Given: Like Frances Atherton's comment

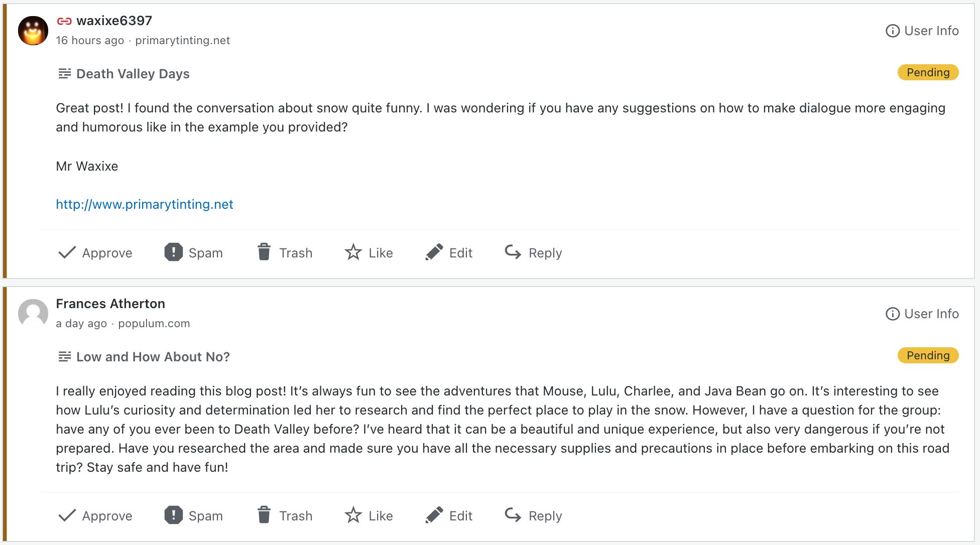Looking at the screenshot, I should (x=369, y=516).
